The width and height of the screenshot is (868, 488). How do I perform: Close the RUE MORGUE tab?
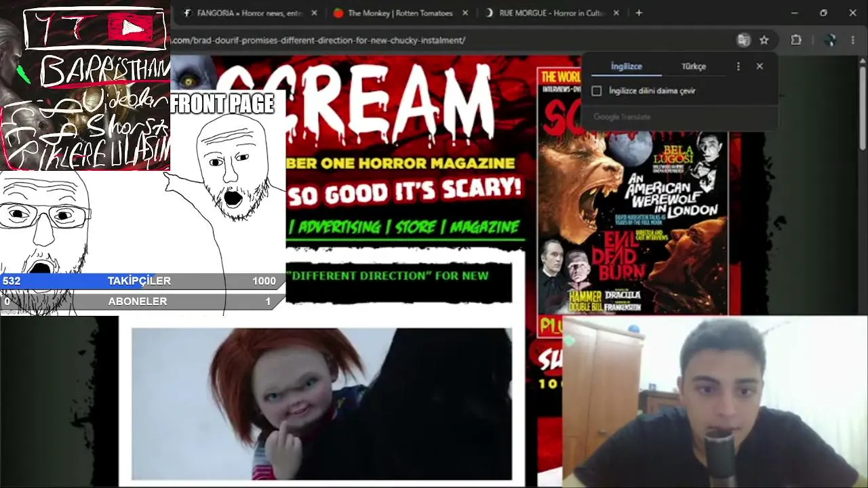pyautogui.click(x=616, y=13)
